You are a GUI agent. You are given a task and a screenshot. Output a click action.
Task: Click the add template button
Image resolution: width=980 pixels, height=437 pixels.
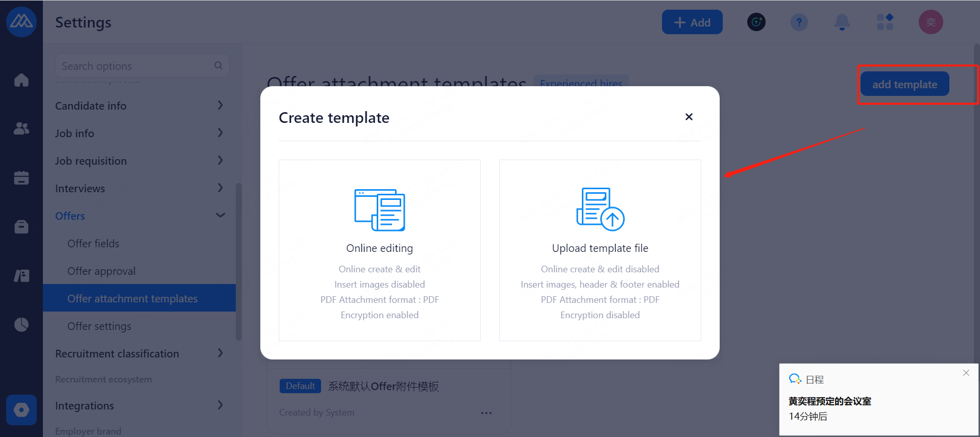pyautogui.click(x=904, y=84)
